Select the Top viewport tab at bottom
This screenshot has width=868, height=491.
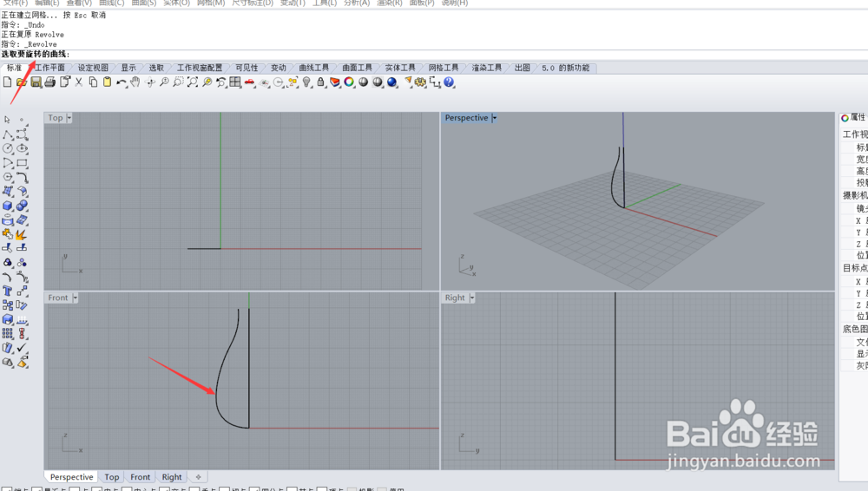click(x=112, y=476)
